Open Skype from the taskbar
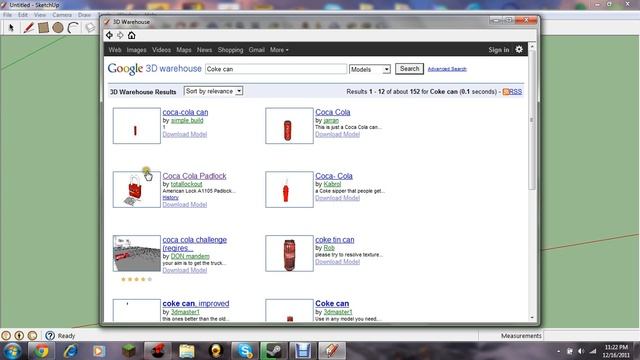This screenshot has width=640, height=360. (x=245, y=351)
